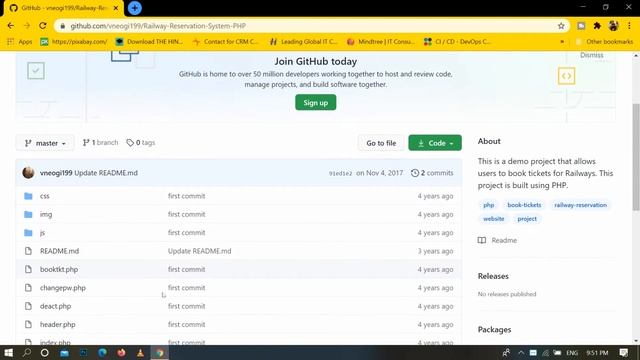Open the 91ed1e2 commit hash
Screen dimensions: 640x360
(340, 173)
